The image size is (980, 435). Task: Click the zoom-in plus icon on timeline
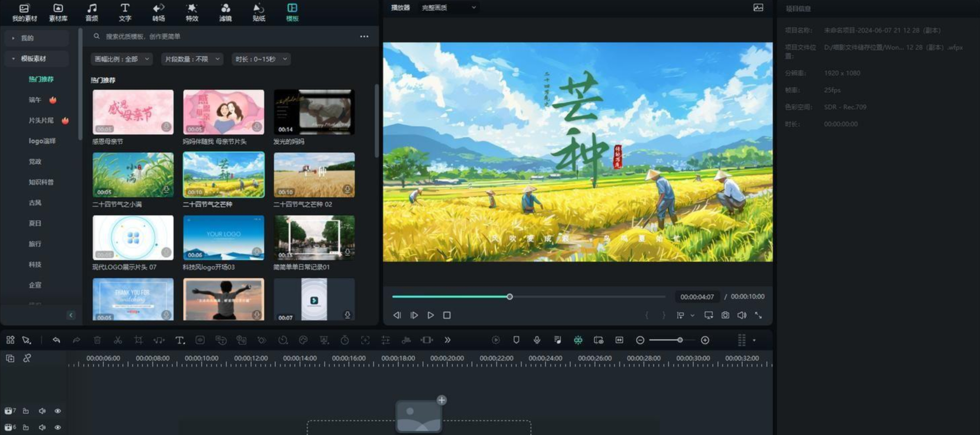pyautogui.click(x=705, y=340)
